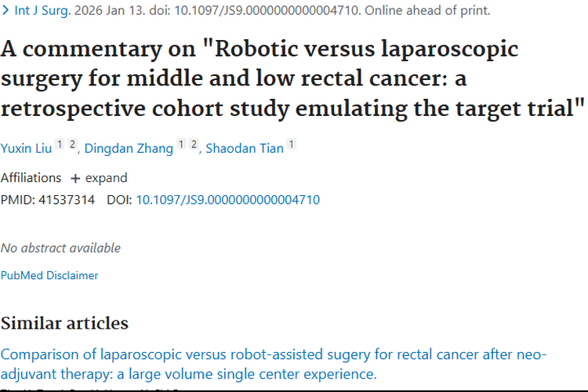Click affiliation superscript 2 after Yuxin Liu

pos(71,145)
